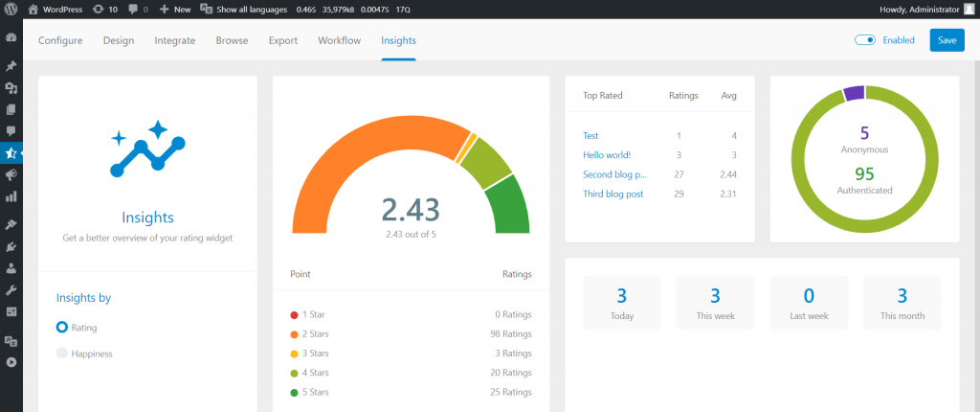Go to the Export tab
Screen dimensions: 980x412
[x=283, y=40]
